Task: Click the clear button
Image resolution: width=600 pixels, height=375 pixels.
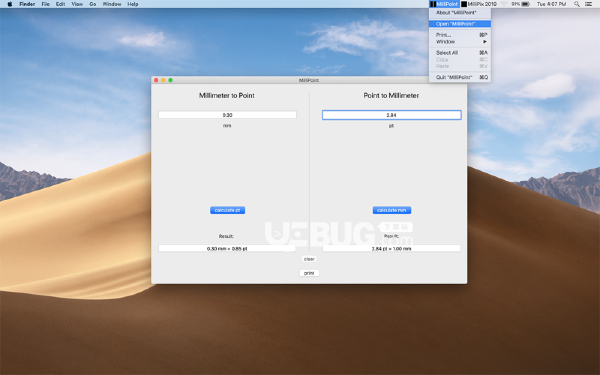Action: tap(309, 259)
